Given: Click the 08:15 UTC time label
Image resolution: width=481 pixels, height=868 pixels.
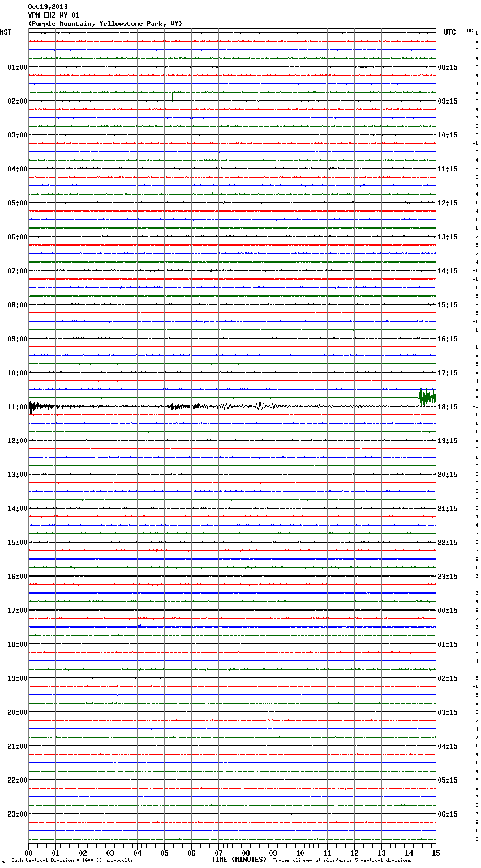Looking at the screenshot, I should pyautogui.click(x=448, y=67).
